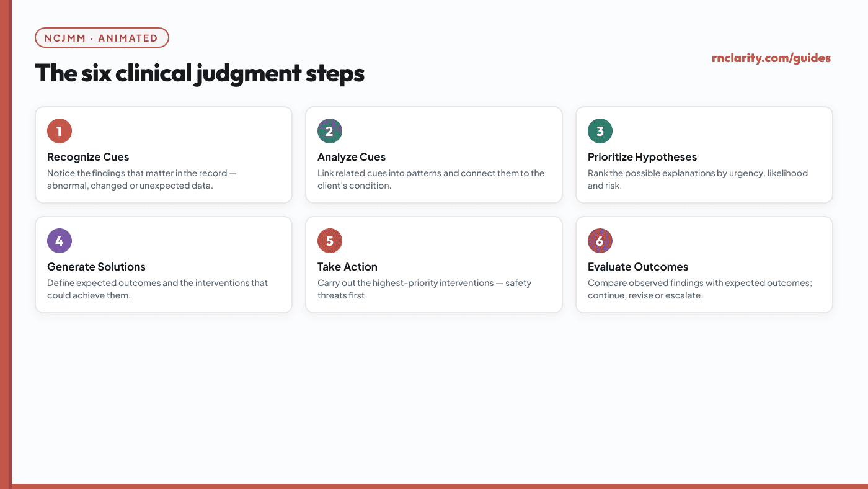Click the NCJMM · ANIMATED tag
The height and width of the screenshot is (489, 868).
tap(102, 38)
